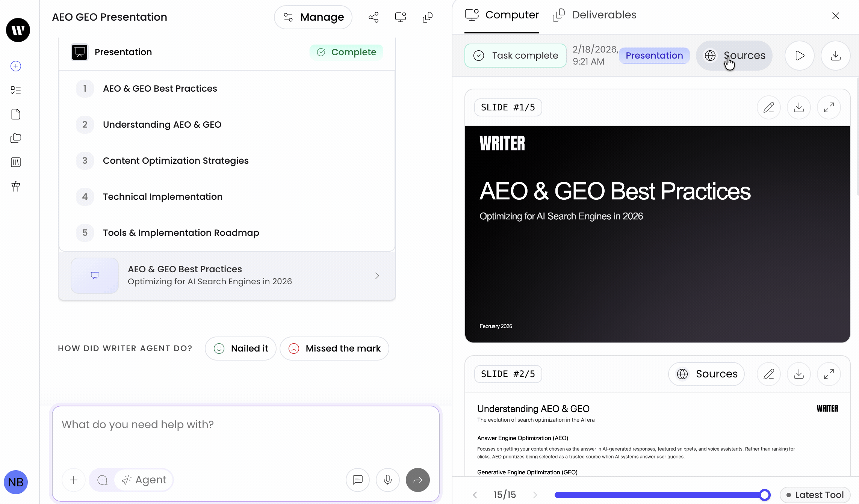Expand slide #1/5 to fullscreen
859x504 pixels.
pyautogui.click(x=829, y=107)
